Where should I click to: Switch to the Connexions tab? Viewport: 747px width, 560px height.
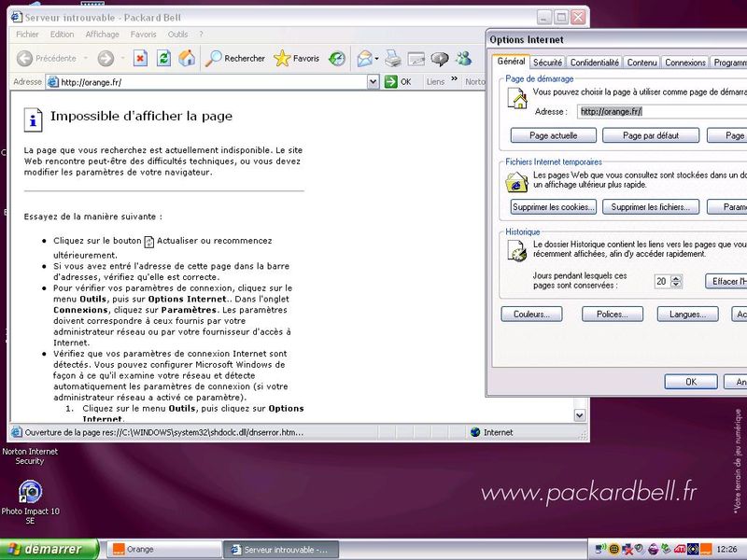click(x=684, y=63)
